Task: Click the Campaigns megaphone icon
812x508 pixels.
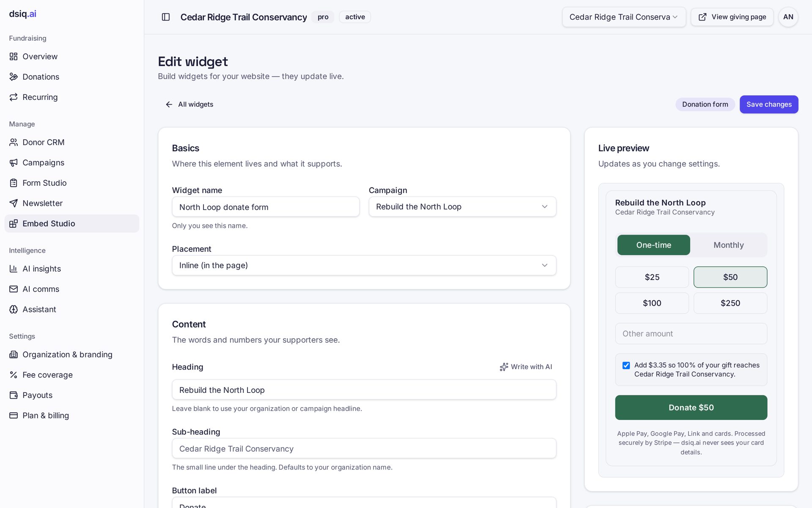Action: coord(14,163)
